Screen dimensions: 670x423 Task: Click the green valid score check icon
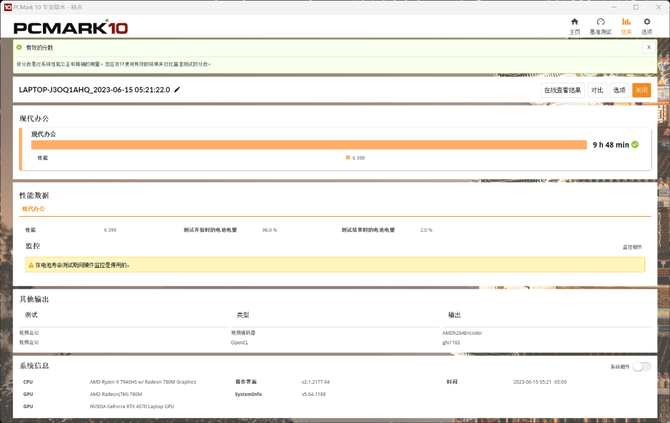click(19, 47)
